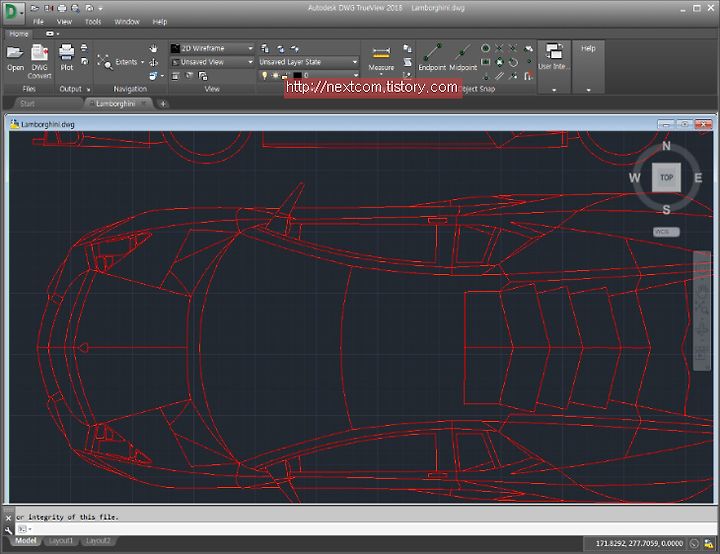720x554 pixels.
Task: Click Batch Plot icon beside Plot
Action: click(84, 48)
